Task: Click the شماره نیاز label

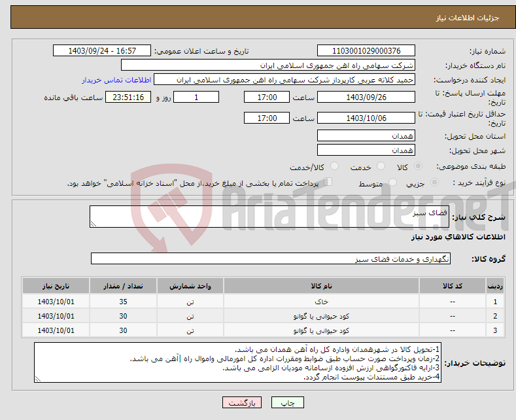Action: (487, 51)
